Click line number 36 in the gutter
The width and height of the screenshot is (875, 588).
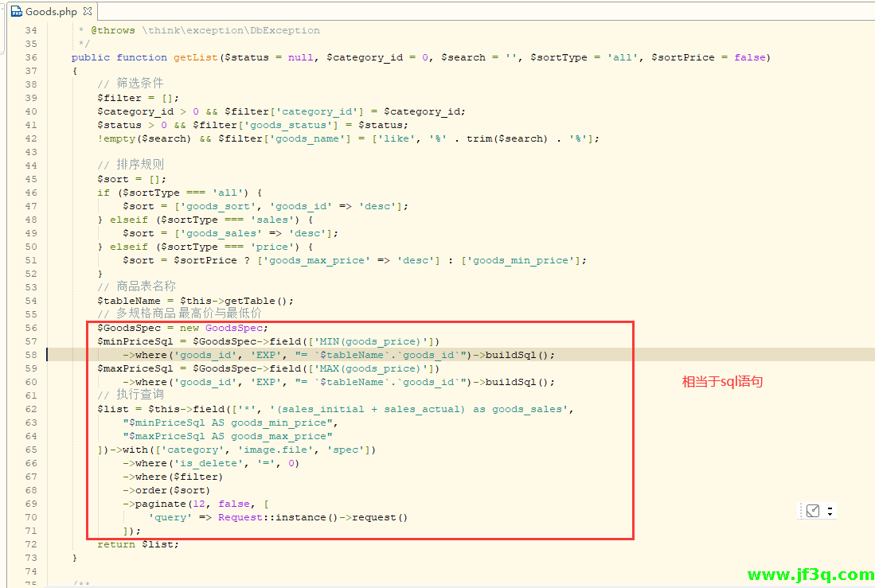[x=30, y=57]
